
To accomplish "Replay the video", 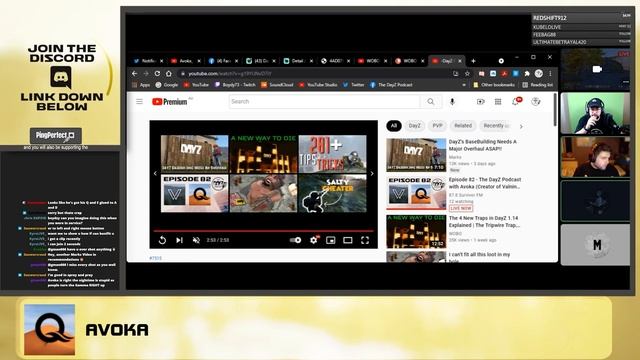I will (162, 240).
